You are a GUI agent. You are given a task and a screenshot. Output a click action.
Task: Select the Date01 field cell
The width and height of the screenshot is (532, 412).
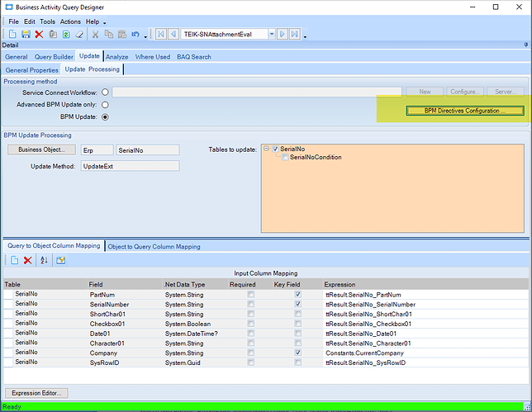click(126, 334)
